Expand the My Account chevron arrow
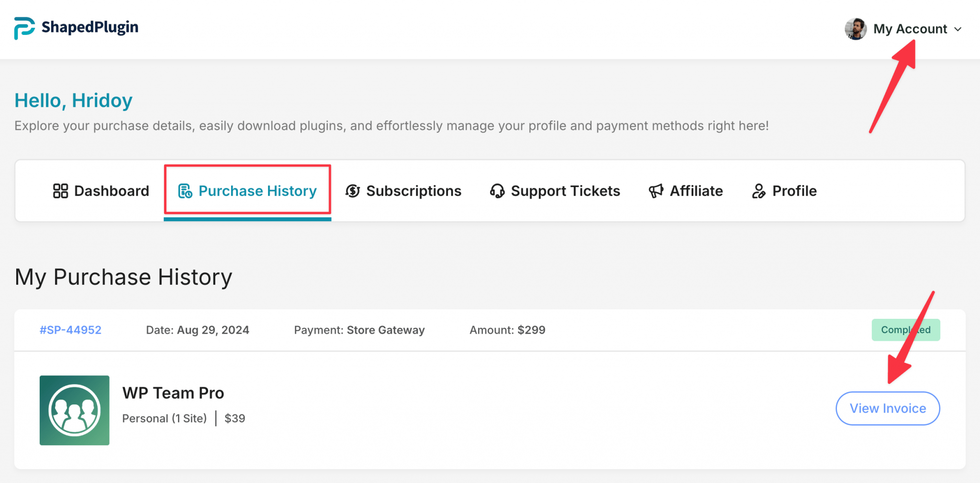980x483 pixels. [958, 29]
